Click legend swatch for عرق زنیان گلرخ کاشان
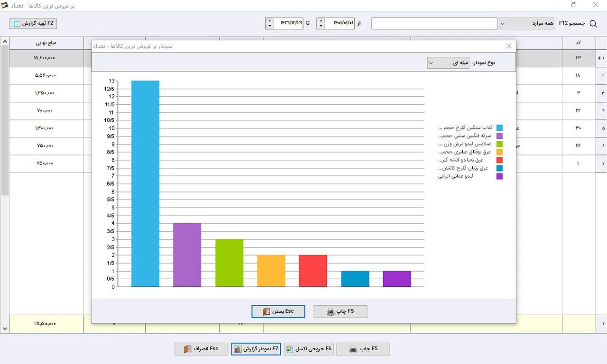 (x=499, y=168)
